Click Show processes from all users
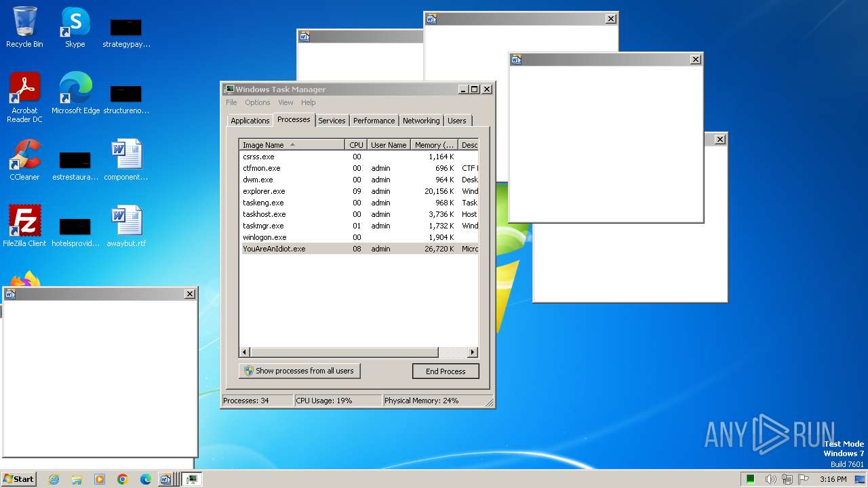The height and width of the screenshot is (488, 868). (299, 371)
